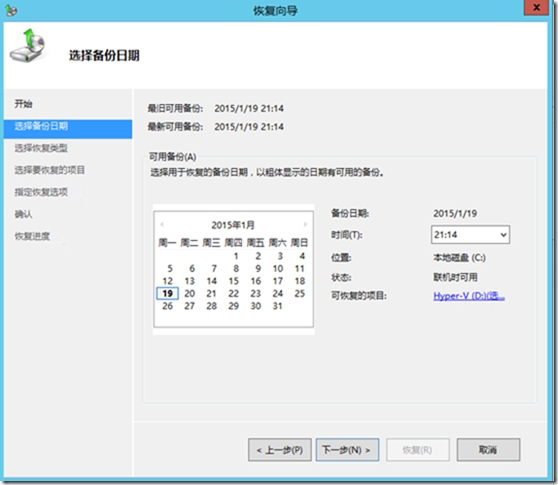The image size is (558, 485).
Task: Select calendar date 21
Action: point(211,294)
